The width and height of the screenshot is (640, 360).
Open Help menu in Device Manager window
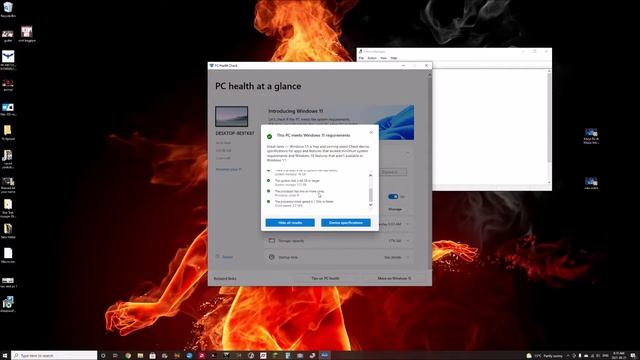pos(394,58)
